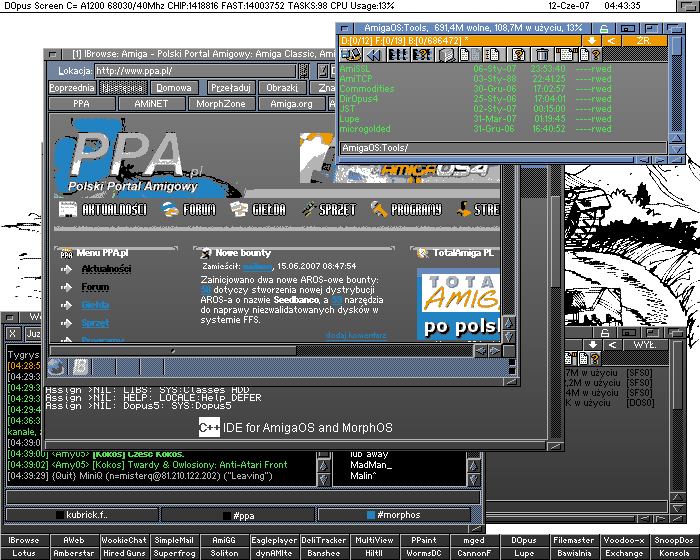The height and width of the screenshot is (560, 700).
Task: Click the Programy hammer nav icon
Action: pyautogui.click(x=379, y=209)
